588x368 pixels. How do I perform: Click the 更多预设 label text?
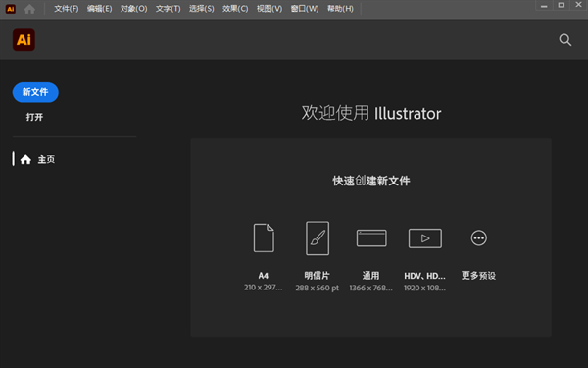click(x=478, y=276)
